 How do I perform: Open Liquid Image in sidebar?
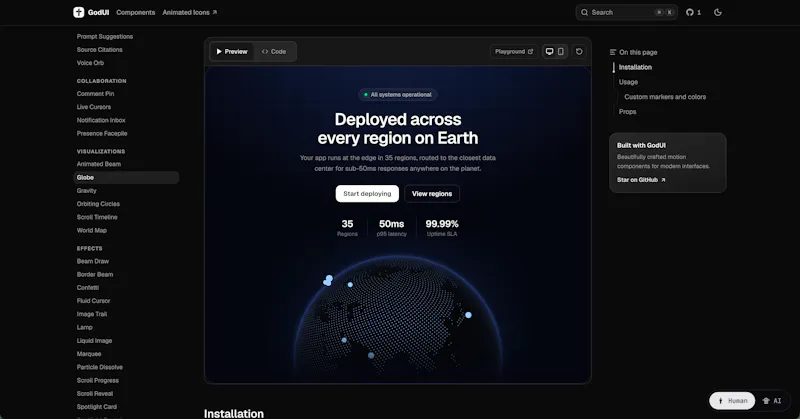[94, 340]
